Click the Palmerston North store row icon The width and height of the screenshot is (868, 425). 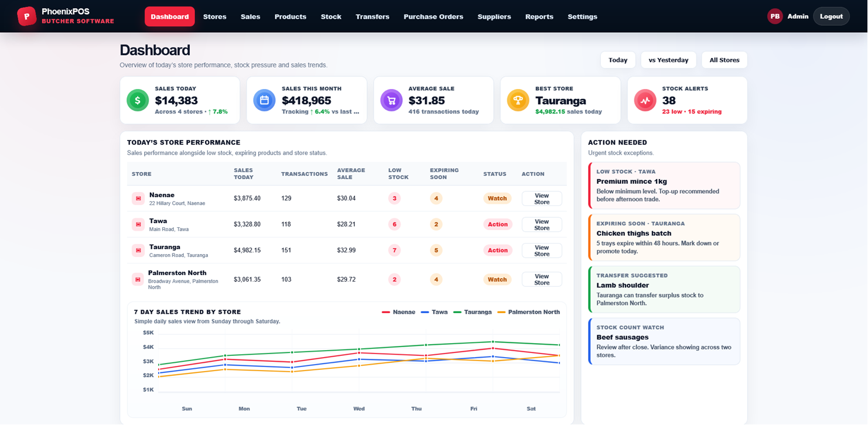(x=138, y=280)
